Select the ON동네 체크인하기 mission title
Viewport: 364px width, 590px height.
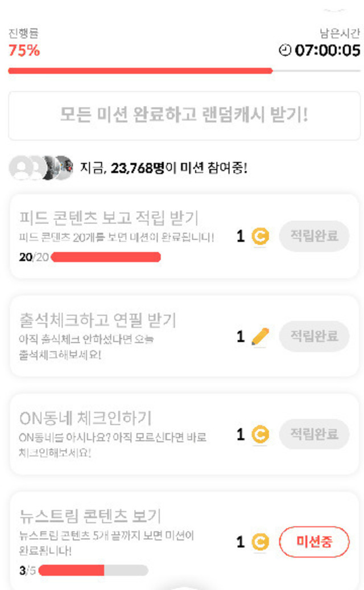click(x=85, y=419)
